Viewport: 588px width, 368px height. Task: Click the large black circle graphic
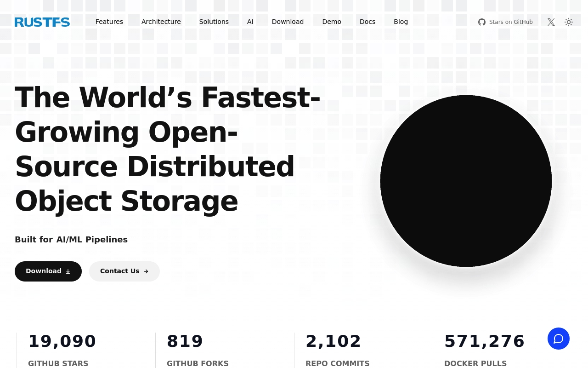(466, 181)
